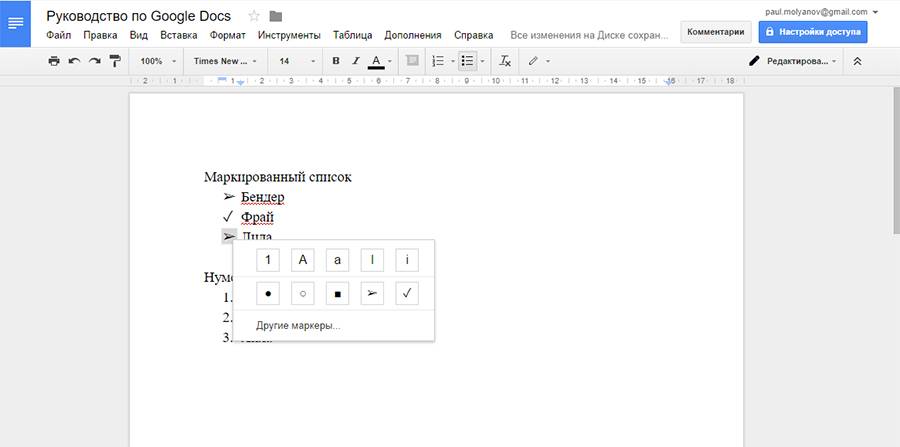
Task: Open the move-to-folder icon
Action: click(x=276, y=16)
